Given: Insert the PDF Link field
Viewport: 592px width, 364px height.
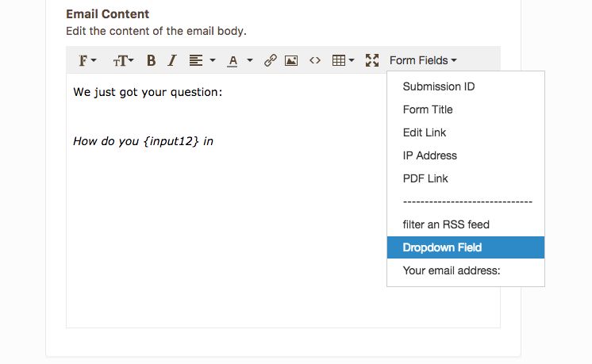Looking at the screenshot, I should point(425,178).
